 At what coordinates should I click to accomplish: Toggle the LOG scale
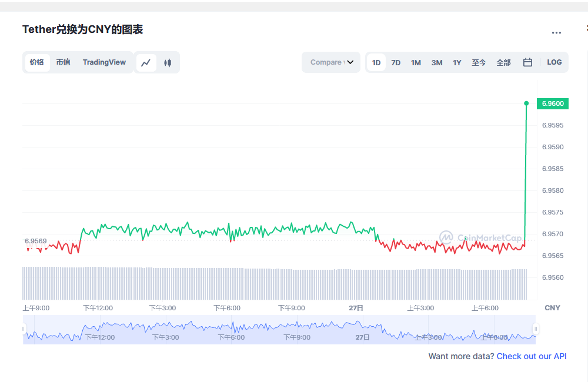(554, 62)
